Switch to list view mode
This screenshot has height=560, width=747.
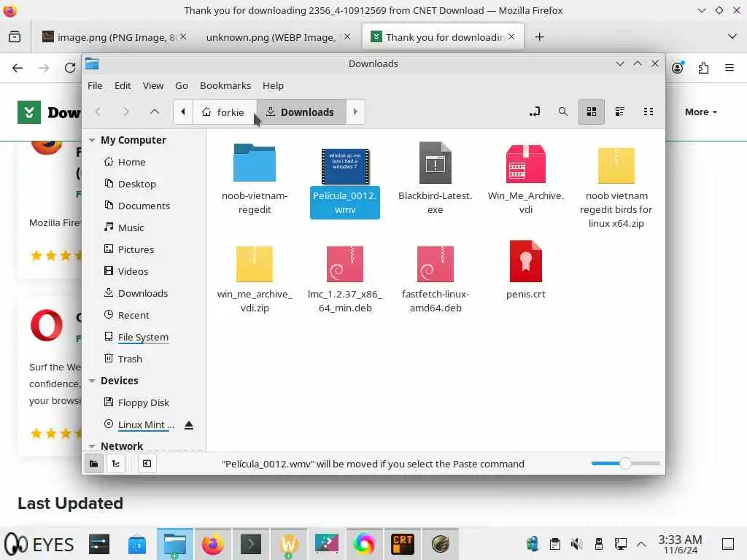coord(620,112)
